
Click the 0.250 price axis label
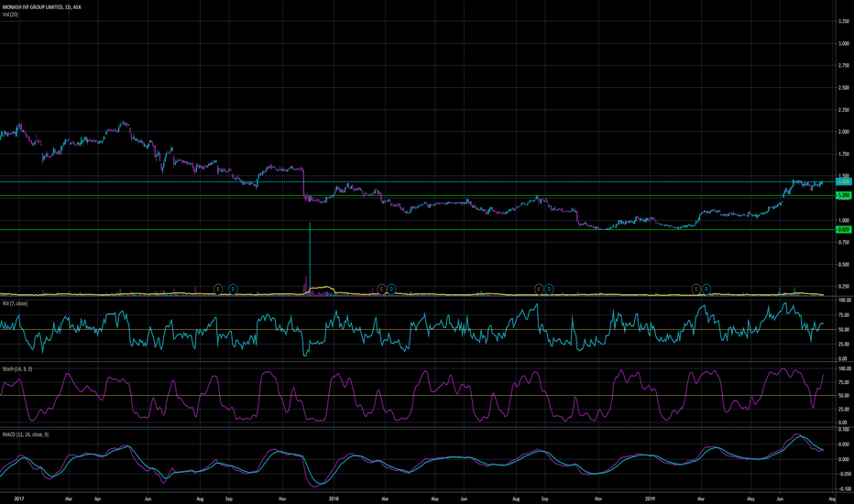pyautogui.click(x=844, y=287)
